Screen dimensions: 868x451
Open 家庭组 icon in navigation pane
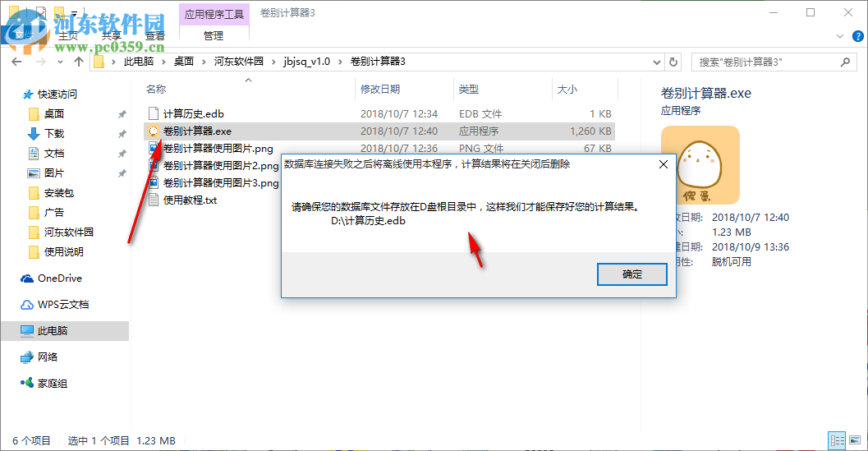tap(27, 383)
